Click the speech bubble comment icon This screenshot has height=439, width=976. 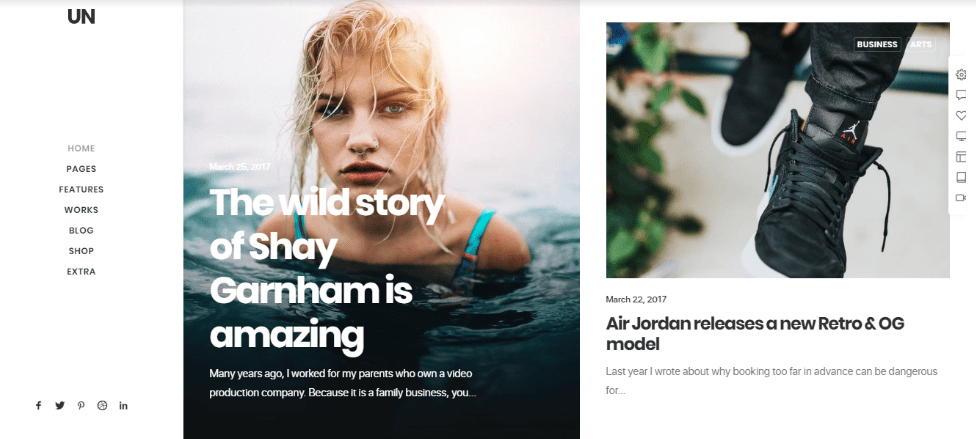pyautogui.click(x=960, y=95)
